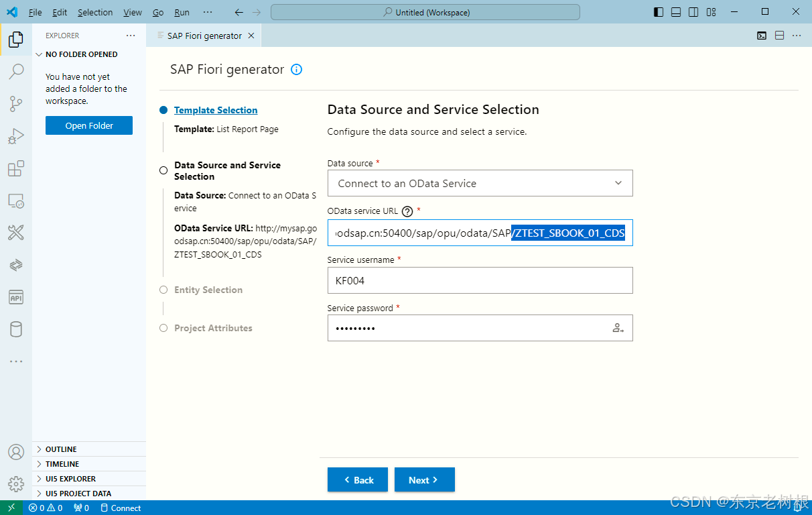Viewport: 812px width, 515px height.
Task: Click the Service password field
Action: 480,328
